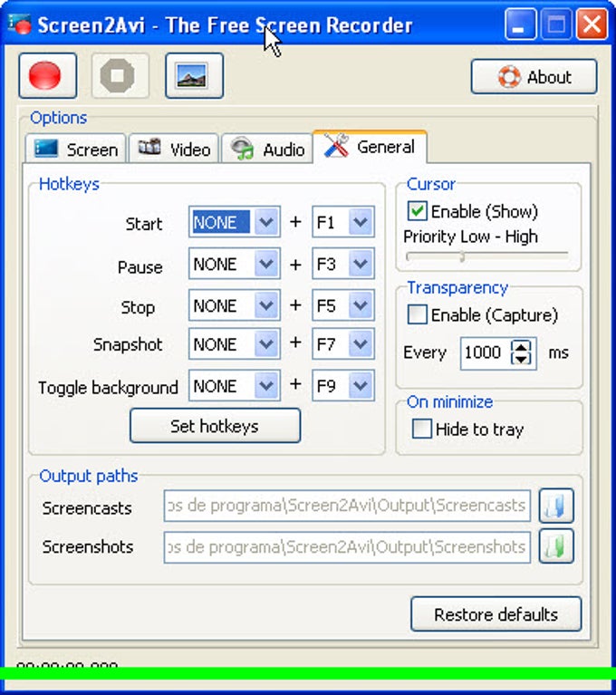The image size is (616, 695).
Task: Minimize the Screen2Avi window
Action: point(520,24)
